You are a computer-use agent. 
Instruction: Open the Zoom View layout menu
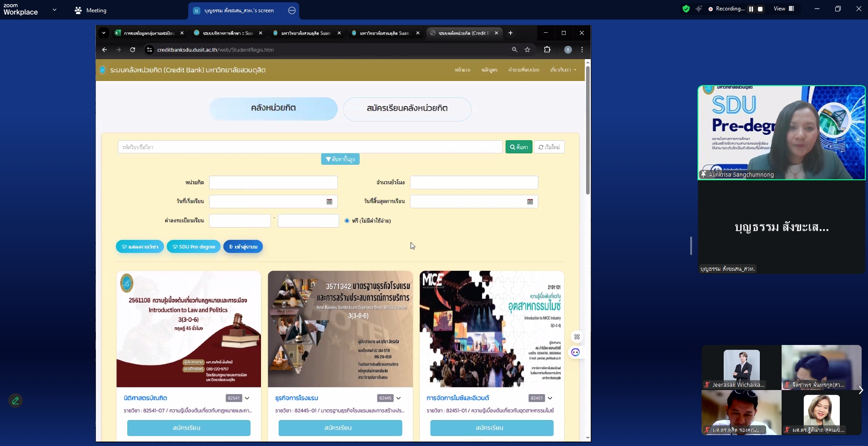pyautogui.click(x=784, y=9)
